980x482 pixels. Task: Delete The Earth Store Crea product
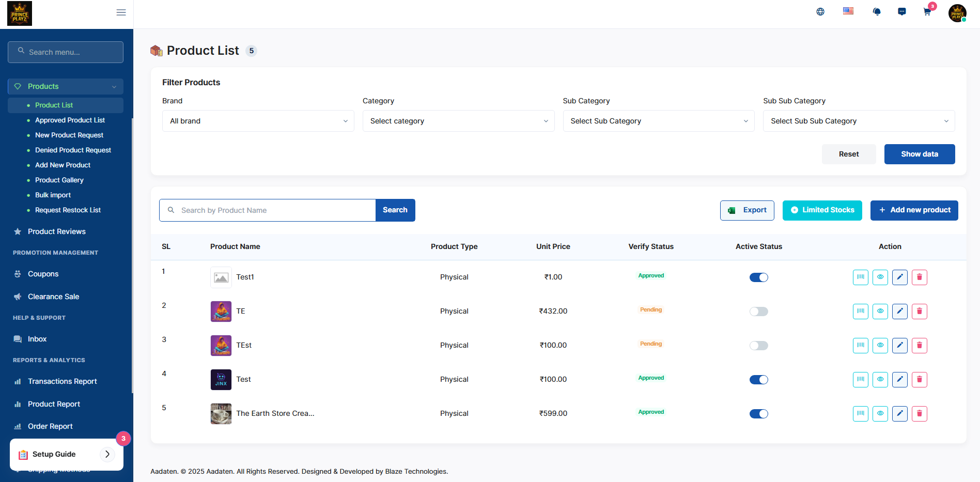click(919, 414)
